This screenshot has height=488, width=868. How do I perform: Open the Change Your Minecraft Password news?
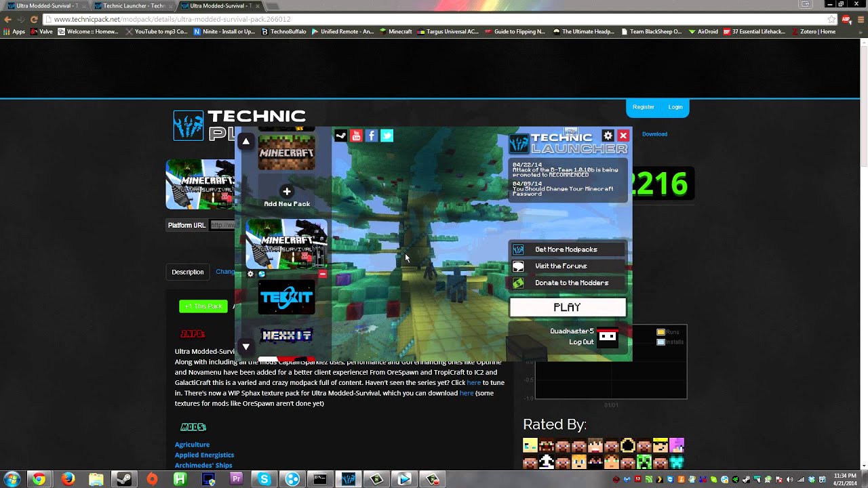coord(563,188)
